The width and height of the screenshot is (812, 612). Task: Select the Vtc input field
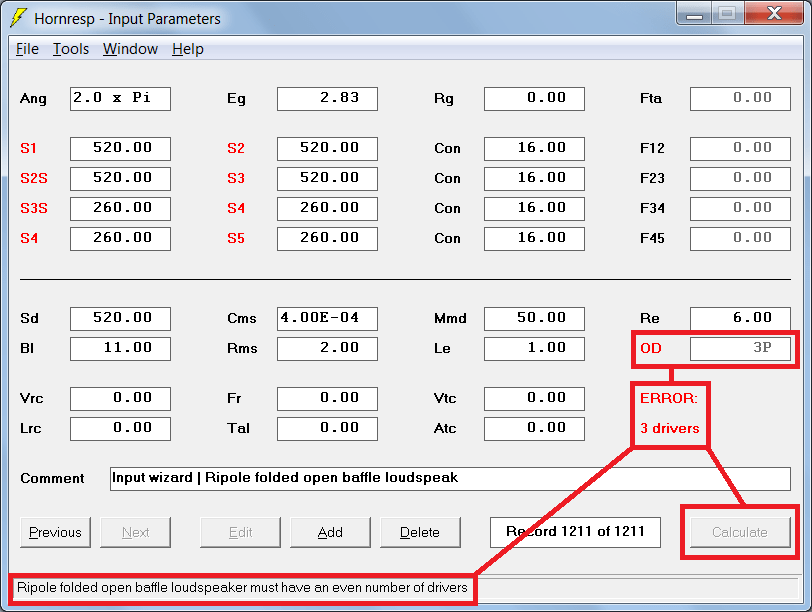pyautogui.click(x=534, y=399)
